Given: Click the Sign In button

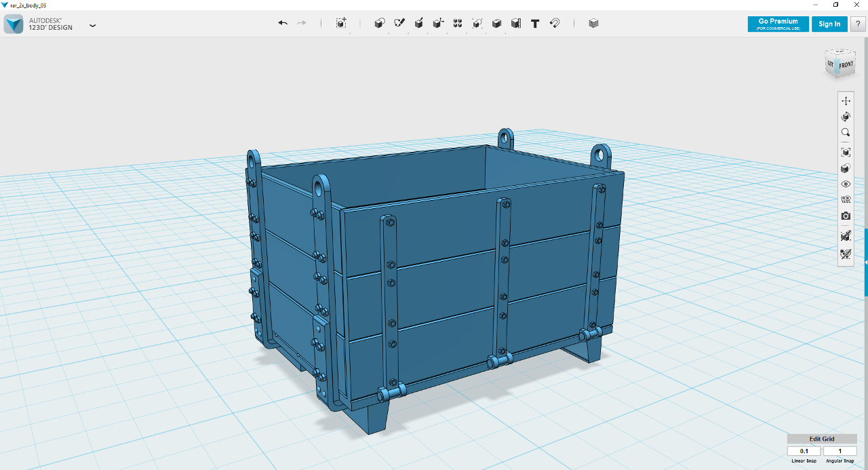Looking at the screenshot, I should tap(829, 24).
